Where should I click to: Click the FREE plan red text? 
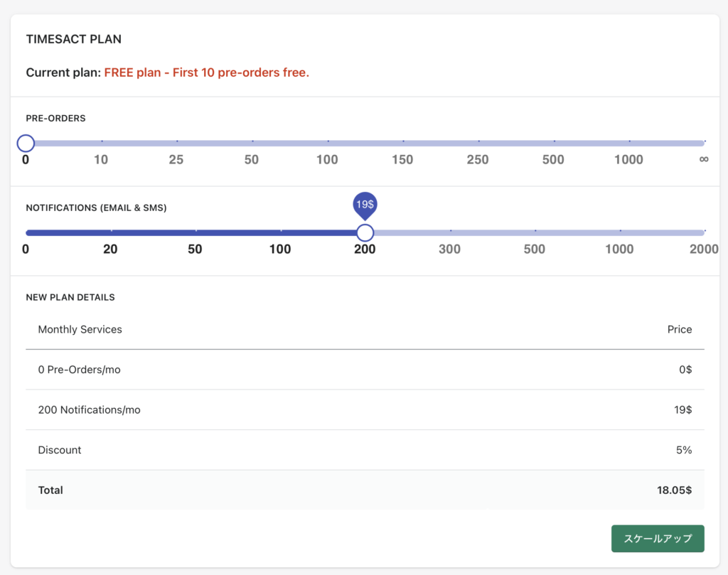[x=207, y=72]
